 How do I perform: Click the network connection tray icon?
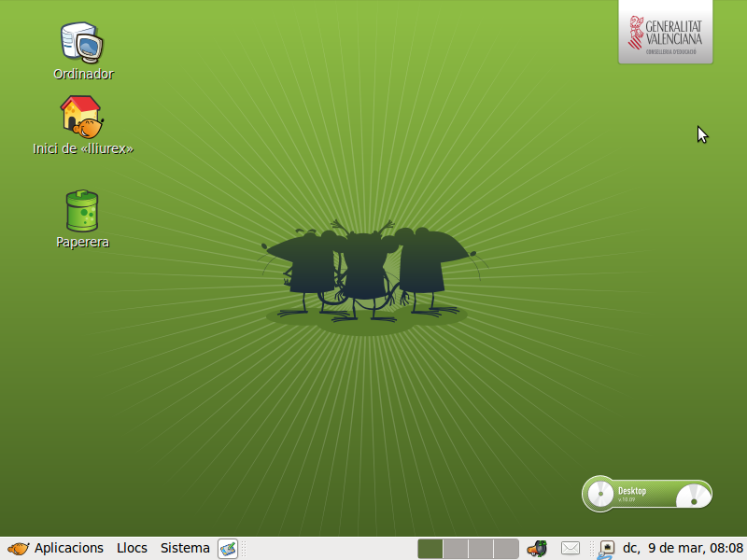pos(606,549)
